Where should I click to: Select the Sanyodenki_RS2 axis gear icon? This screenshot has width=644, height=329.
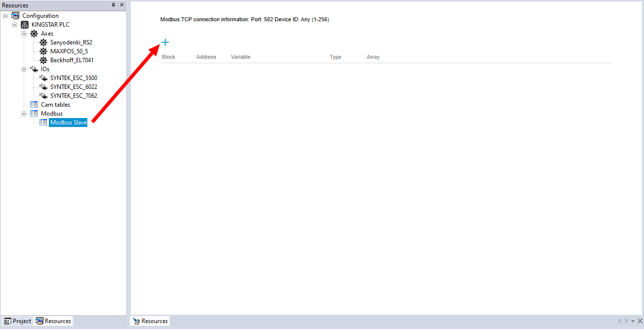point(43,42)
